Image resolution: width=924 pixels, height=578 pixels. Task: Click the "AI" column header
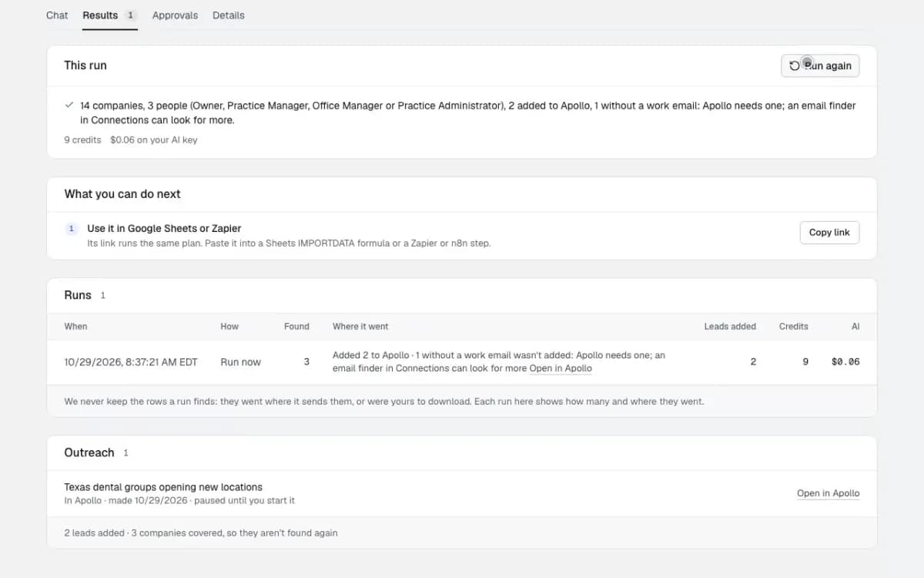[855, 327]
